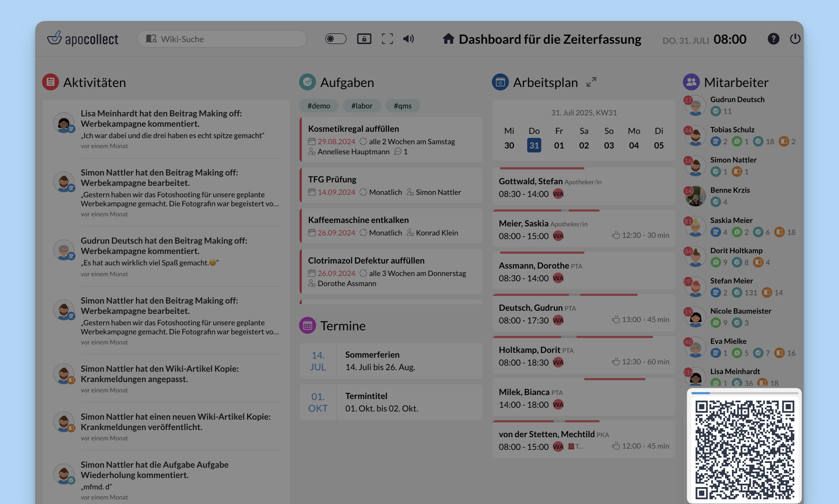The height and width of the screenshot is (504, 839).
Task: Click the power logout icon
Action: [795, 39]
